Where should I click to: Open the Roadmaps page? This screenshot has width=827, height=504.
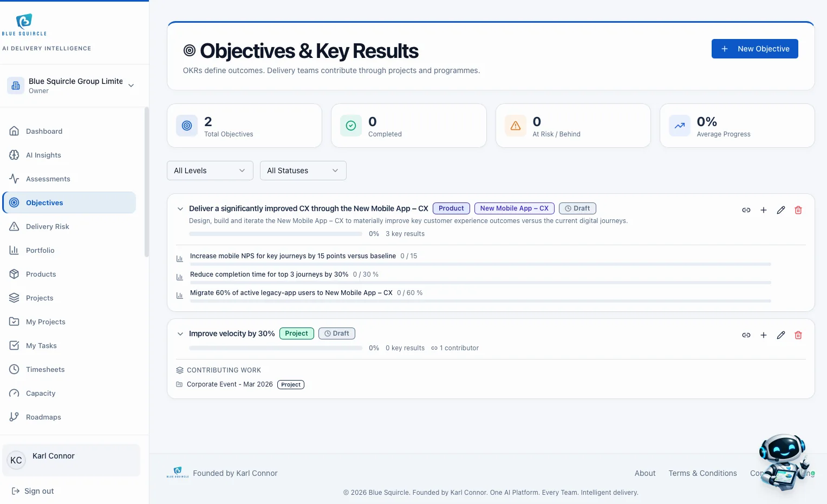pos(69,417)
